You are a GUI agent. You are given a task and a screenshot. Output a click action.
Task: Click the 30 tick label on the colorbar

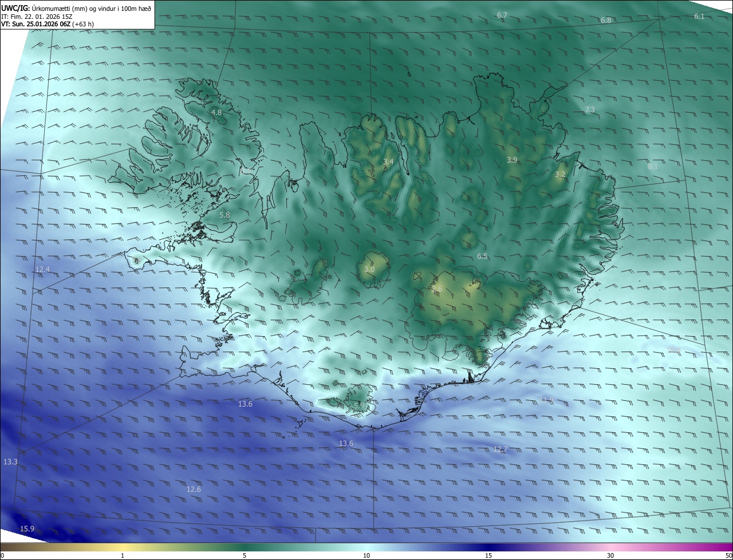(610, 555)
